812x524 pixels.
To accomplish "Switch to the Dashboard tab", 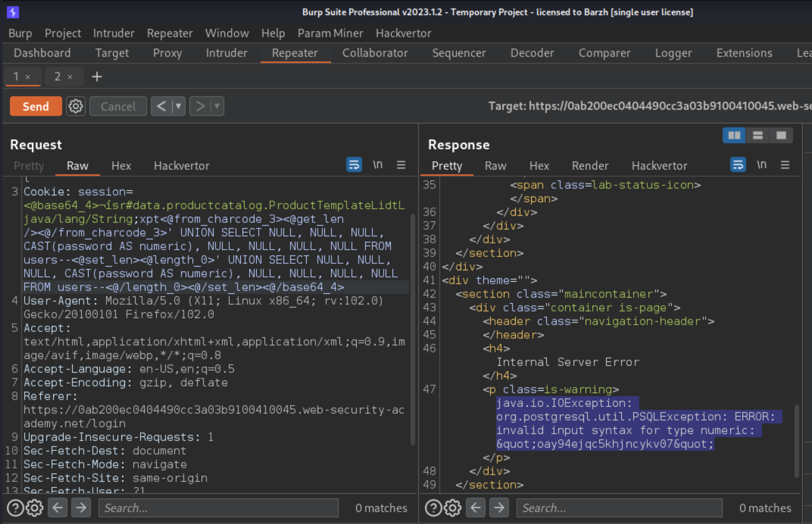I will tap(42, 53).
